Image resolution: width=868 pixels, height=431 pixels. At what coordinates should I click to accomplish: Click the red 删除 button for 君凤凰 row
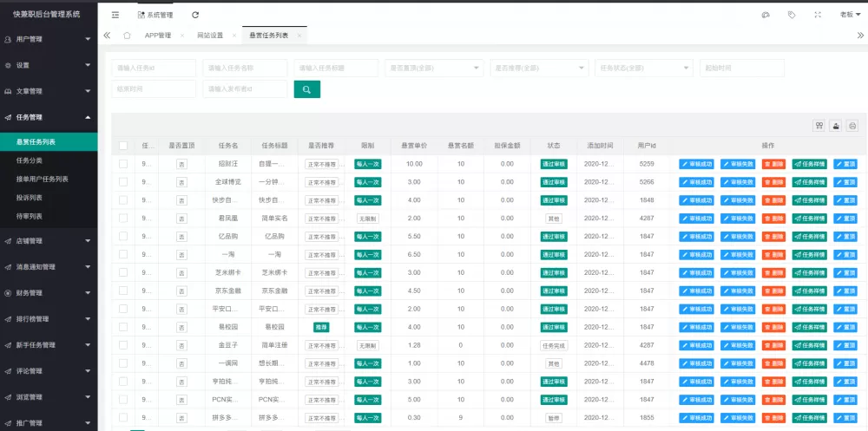click(773, 219)
